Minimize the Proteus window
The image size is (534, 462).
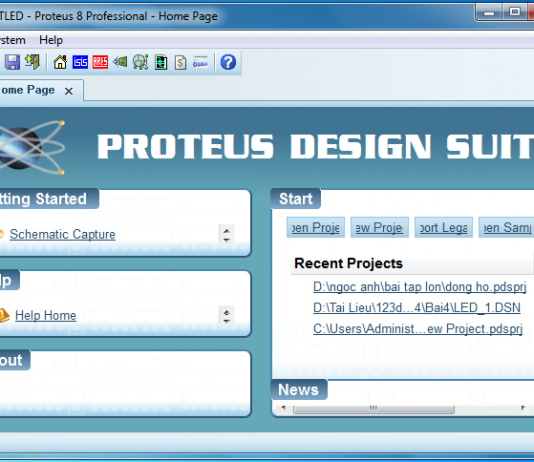click(x=489, y=13)
